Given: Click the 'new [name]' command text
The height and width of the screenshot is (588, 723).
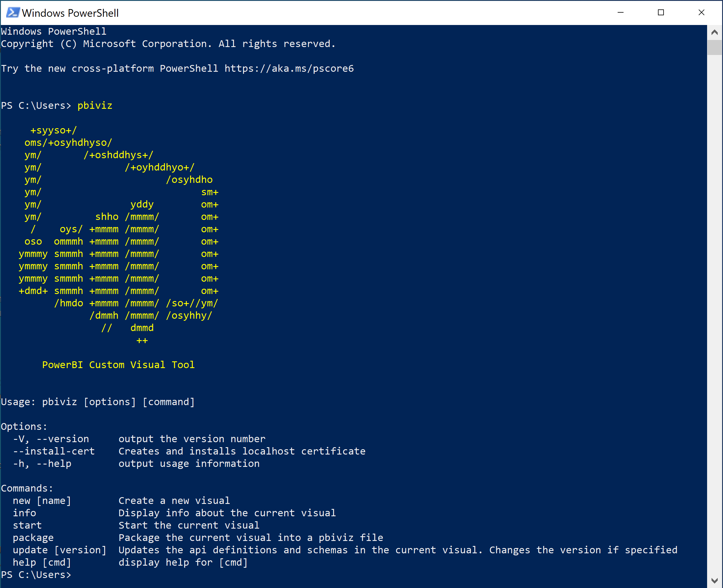Looking at the screenshot, I should 40,500.
